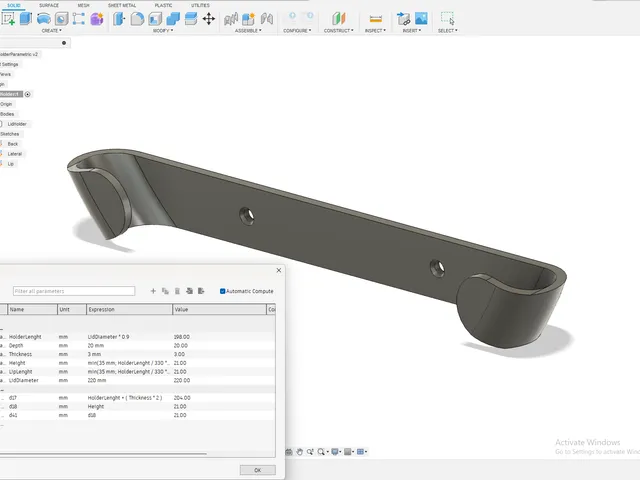Toggle the Automatic Compute checkbox

[x=222, y=291]
